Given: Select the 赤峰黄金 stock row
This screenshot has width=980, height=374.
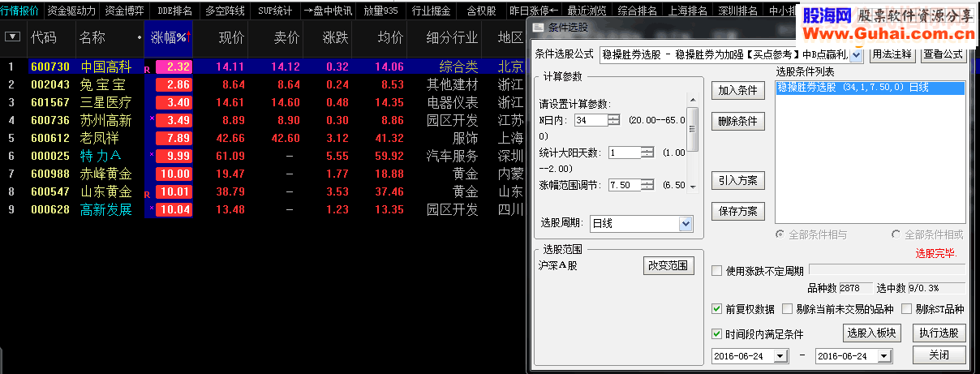Looking at the screenshot, I should click(262, 174).
